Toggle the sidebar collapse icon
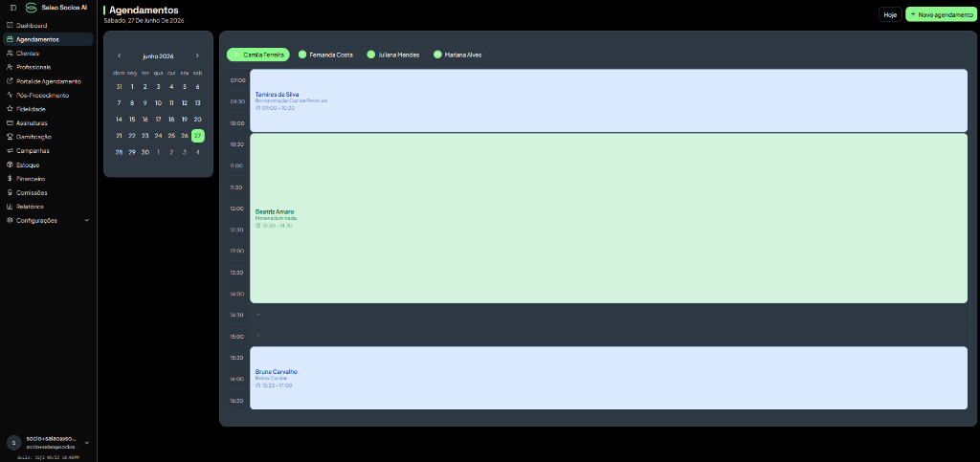The height and width of the screenshot is (462, 980). [13, 8]
